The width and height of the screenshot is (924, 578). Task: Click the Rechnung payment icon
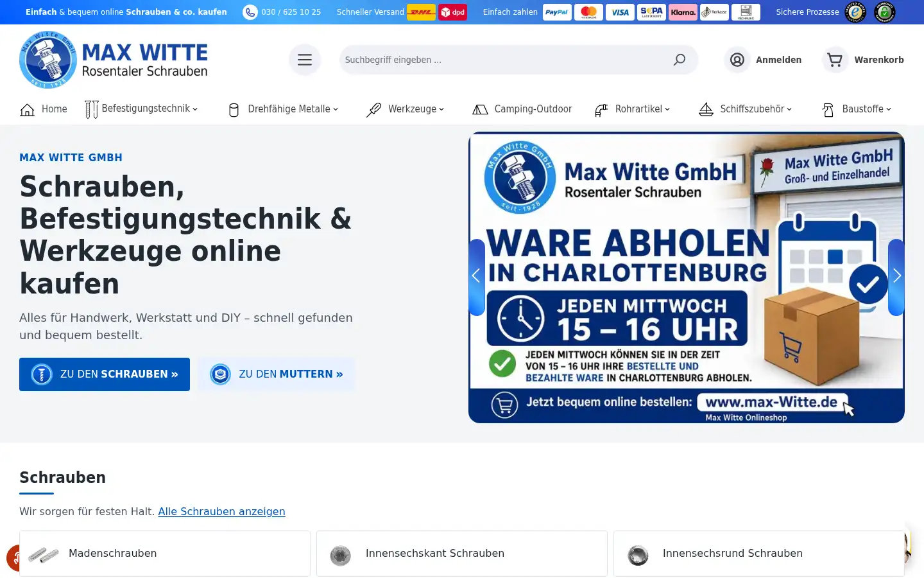pos(746,12)
